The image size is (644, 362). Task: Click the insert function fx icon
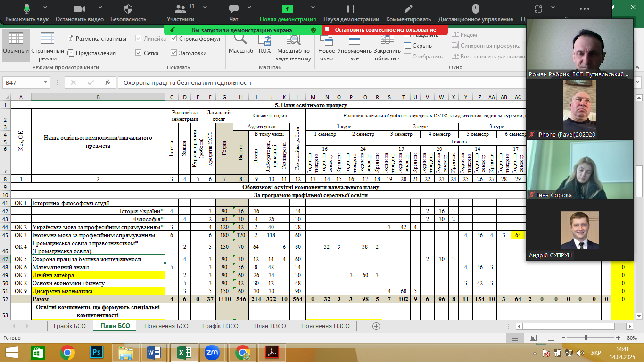(x=107, y=82)
